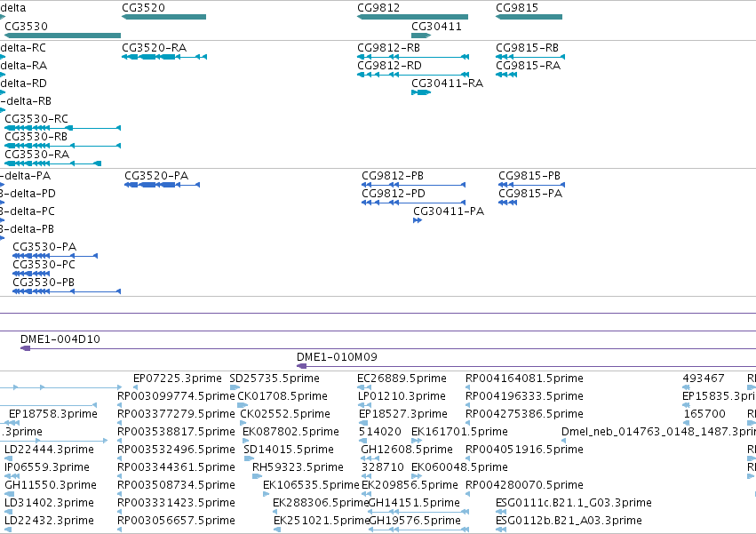Click the CK01708.5prime label
Screen dimensions: 756x534
[x=283, y=396]
